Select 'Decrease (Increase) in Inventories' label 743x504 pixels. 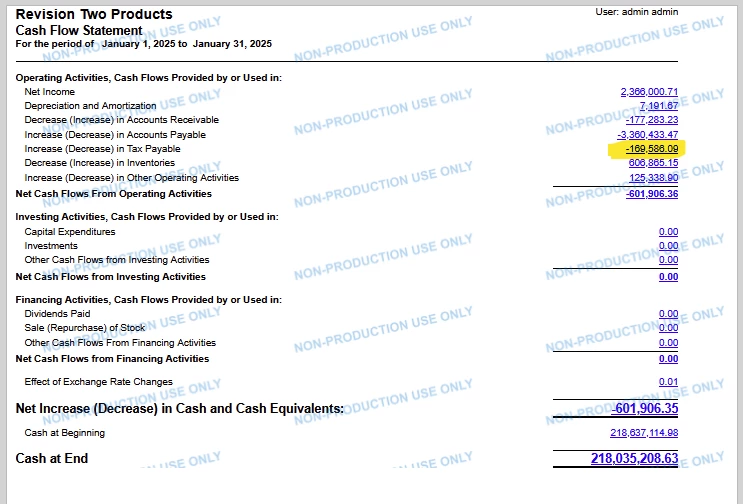[x=100, y=162]
